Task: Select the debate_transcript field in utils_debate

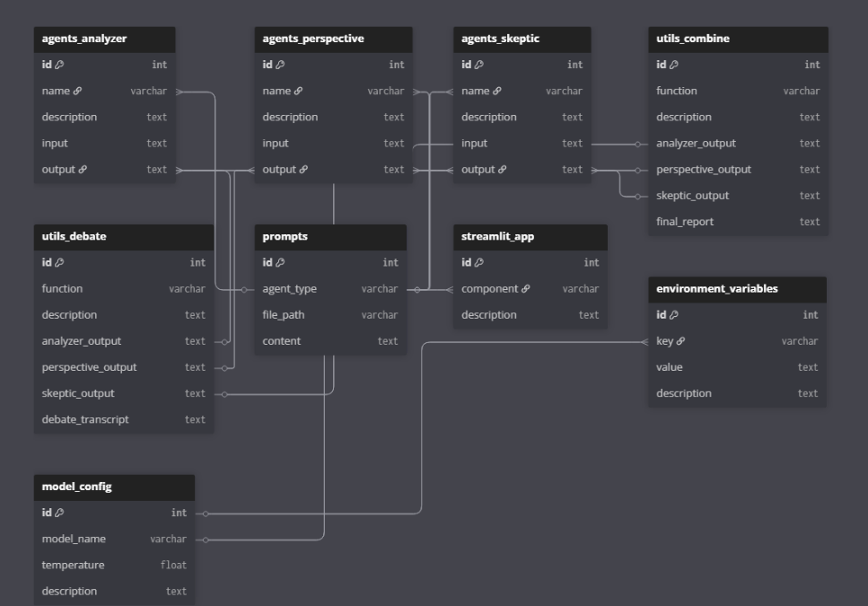Action: (85, 419)
